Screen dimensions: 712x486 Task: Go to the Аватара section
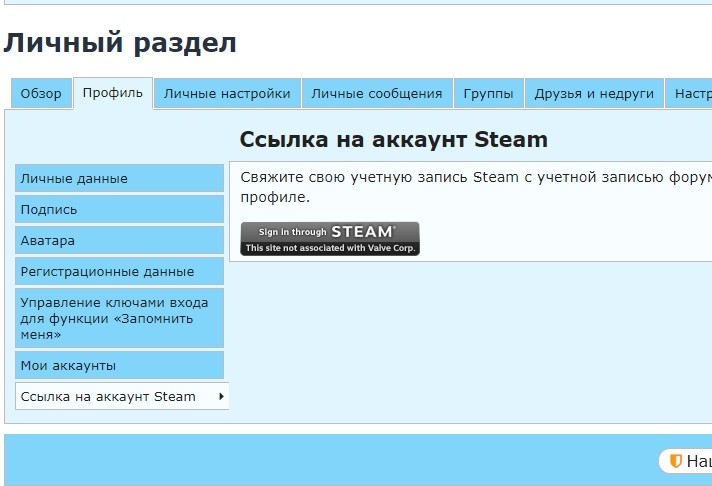119,241
